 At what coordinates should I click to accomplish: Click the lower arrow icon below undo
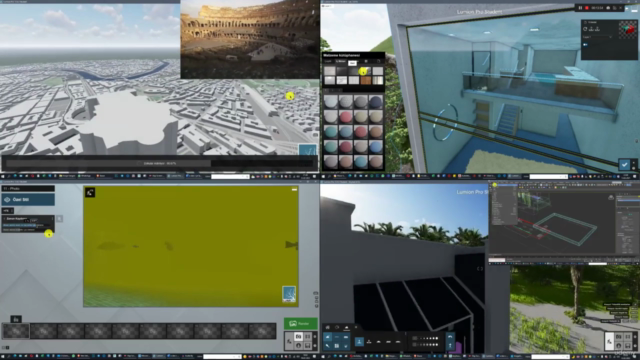click(x=450, y=346)
